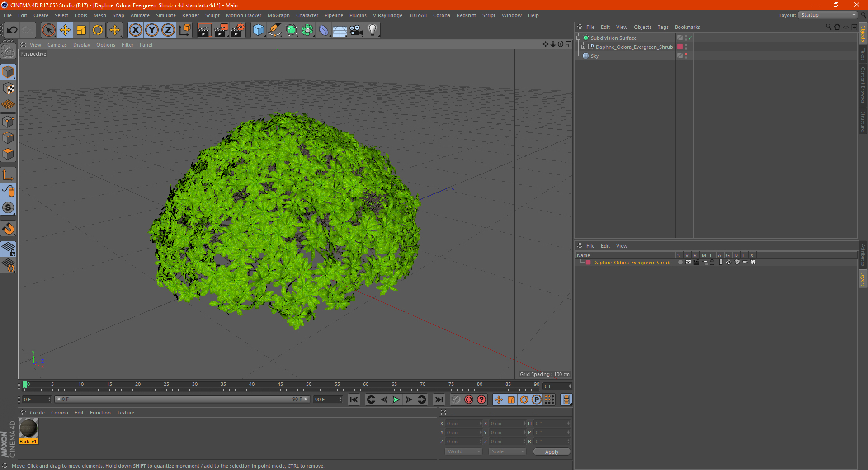Toggle layer solo dot for Daphne layer
This screenshot has width=868, height=470.
(679, 262)
